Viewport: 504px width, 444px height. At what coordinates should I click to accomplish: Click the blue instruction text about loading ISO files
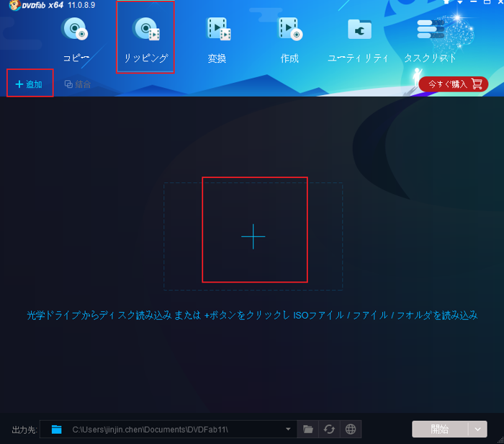[x=252, y=315]
